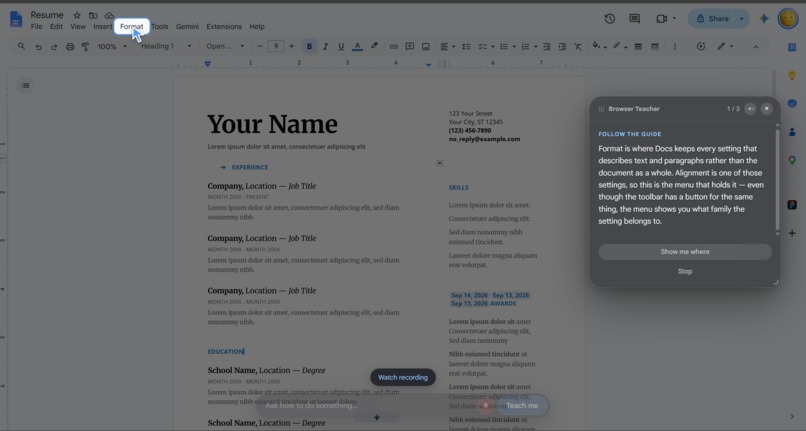Open the Tools menu

pyautogui.click(x=159, y=27)
